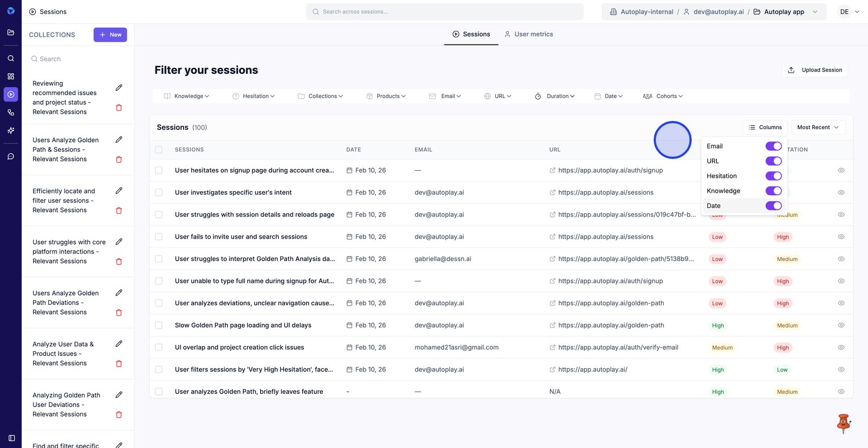Select the Sessions tab
868x448 pixels.
click(471, 34)
